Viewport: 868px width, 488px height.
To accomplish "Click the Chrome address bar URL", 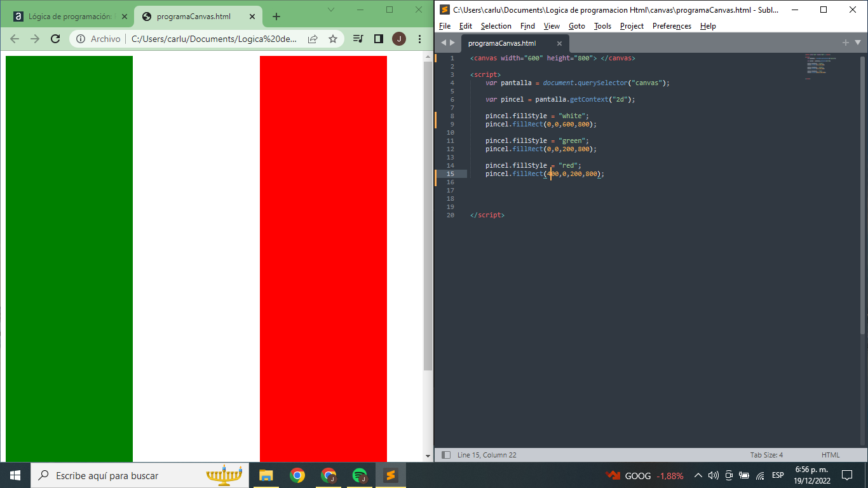I will (214, 39).
